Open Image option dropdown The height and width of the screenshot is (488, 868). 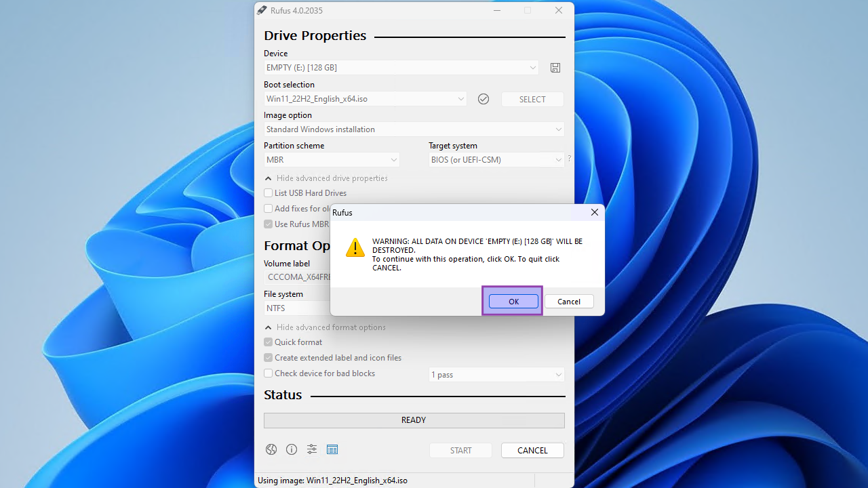click(414, 129)
